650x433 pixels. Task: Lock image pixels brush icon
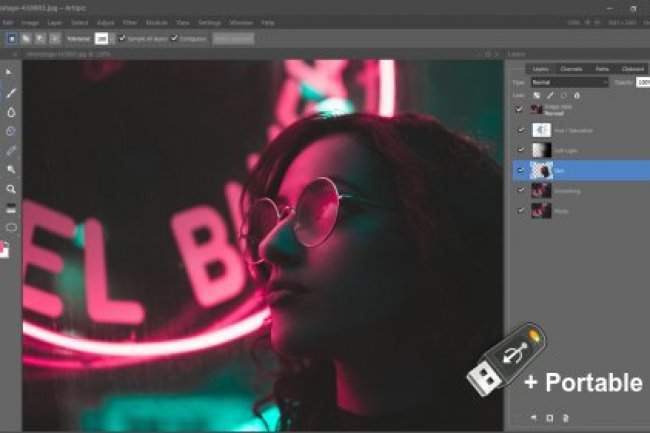[x=550, y=96]
